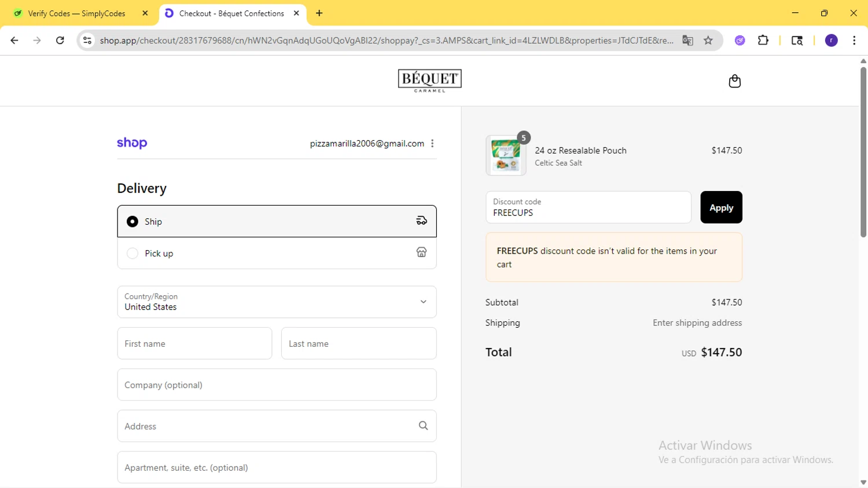Click the page vertical scrollbar thumb
868x488 pixels.
(x=863, y=152)
